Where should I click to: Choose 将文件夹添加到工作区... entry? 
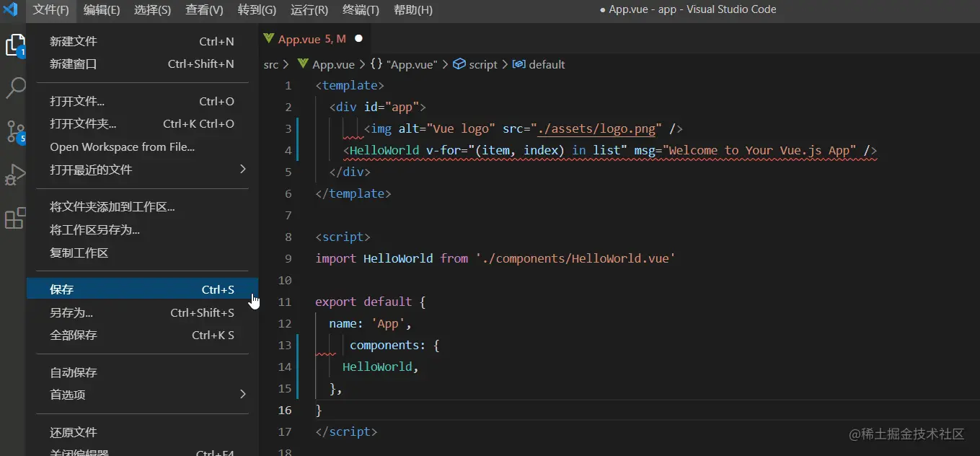142,207
